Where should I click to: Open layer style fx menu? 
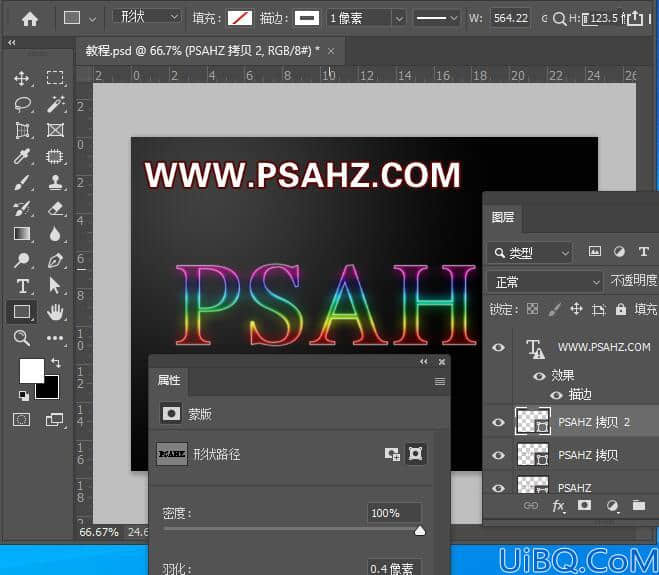click(558, 506)
